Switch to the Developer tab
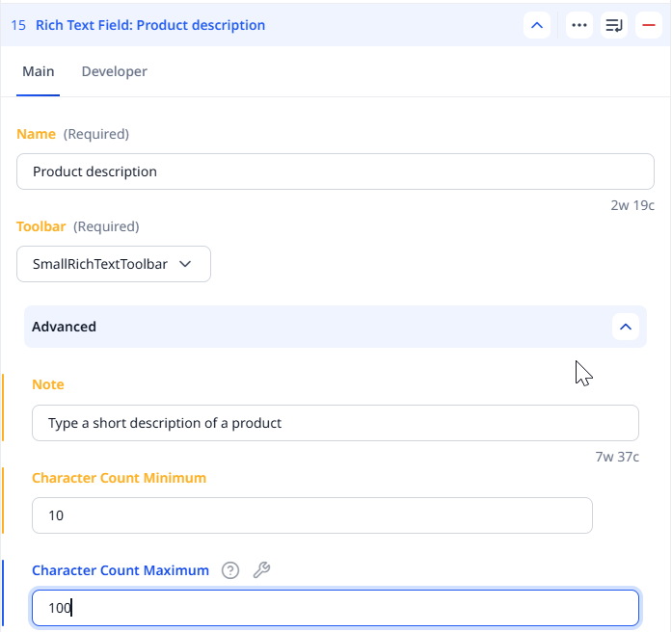This screenshot has width=672, height=632. click(114, 71)
